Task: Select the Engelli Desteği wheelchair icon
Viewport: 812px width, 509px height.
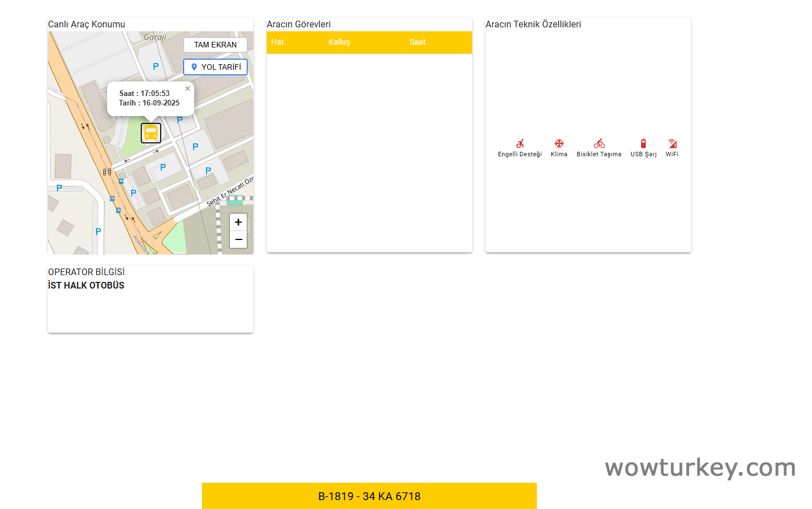Action: click(520, 143)
